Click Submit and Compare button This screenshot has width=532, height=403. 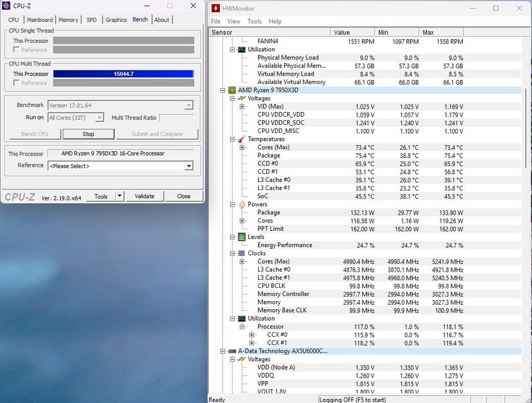coord(157,134)
